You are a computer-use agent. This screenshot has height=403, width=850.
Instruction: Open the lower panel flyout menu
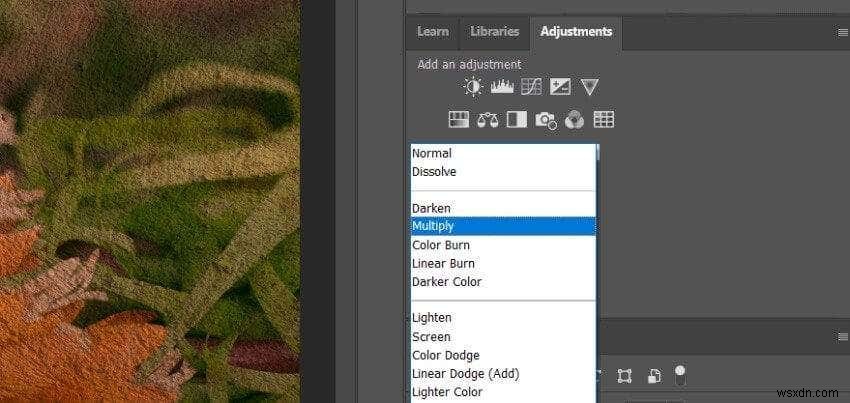842,337
